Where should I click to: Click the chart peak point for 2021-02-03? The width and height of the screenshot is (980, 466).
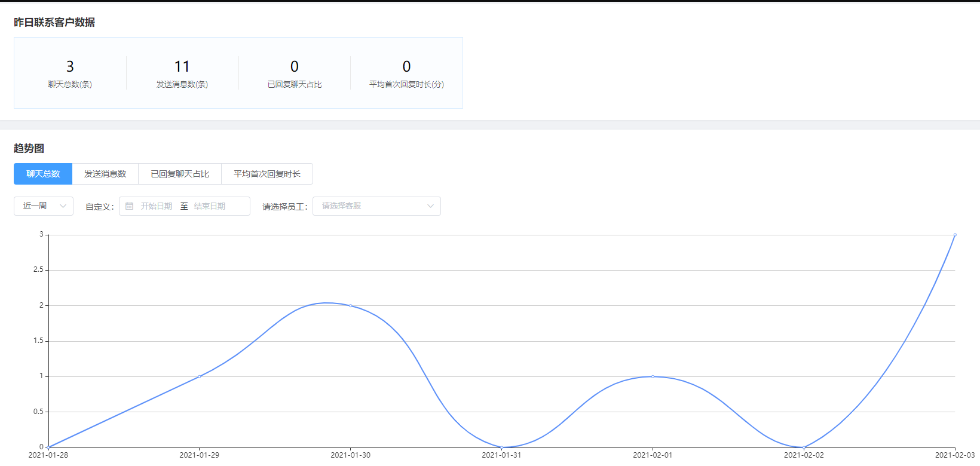click(955, 235)
